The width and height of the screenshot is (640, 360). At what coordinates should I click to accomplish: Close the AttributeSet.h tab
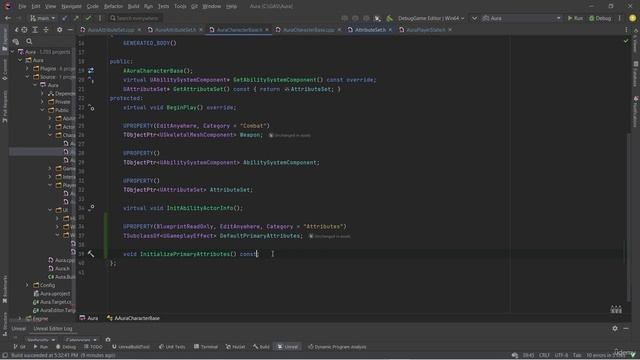(x=390, y=30)
